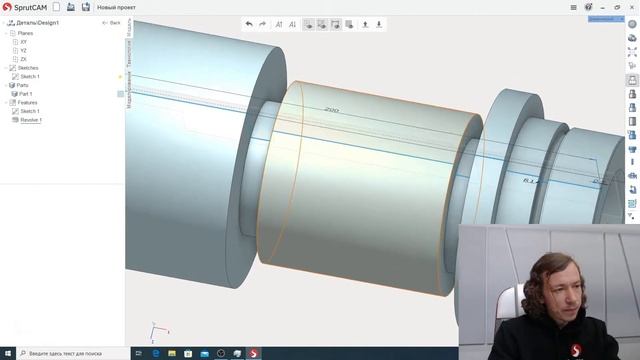
Task: Click the Windows taskbar search box
Action: coord(73,353)
